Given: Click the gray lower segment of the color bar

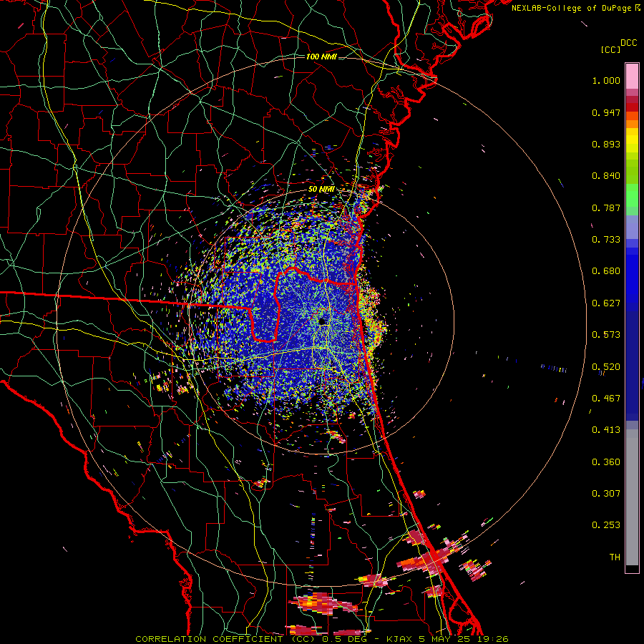Looking at the screenshot, I should click(632, 497).
